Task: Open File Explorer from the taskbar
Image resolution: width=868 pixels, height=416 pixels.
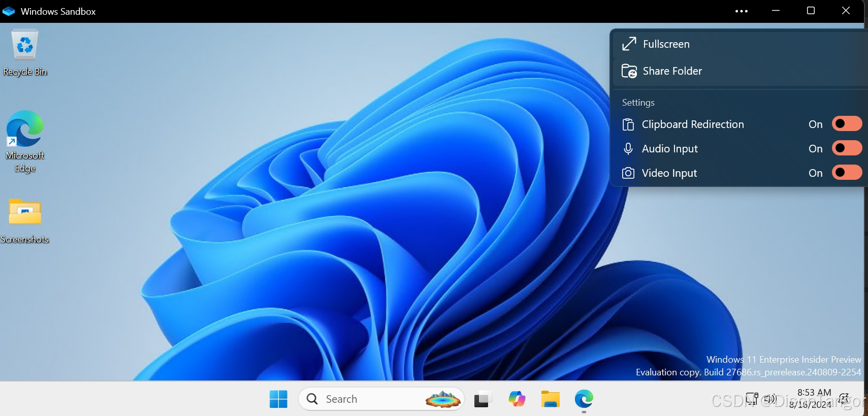Action: point(550,399)
